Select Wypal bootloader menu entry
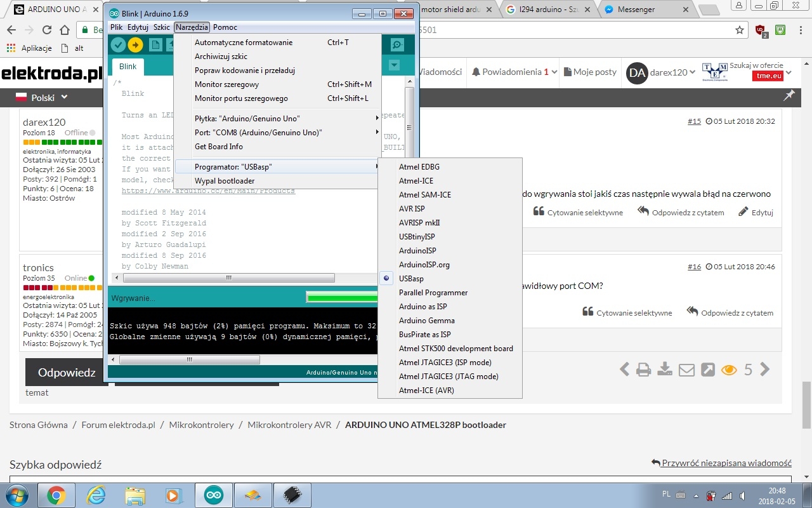Viewport: 812px width, 508px height. [278, 181]
